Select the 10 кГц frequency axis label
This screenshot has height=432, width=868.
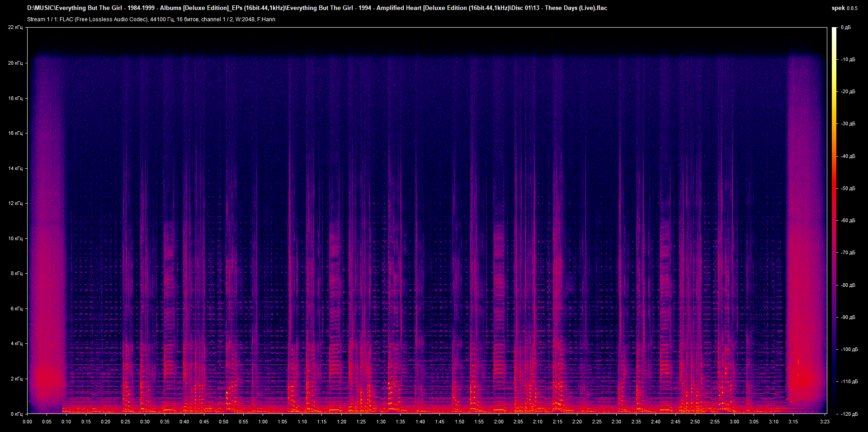tap(15, 238)
